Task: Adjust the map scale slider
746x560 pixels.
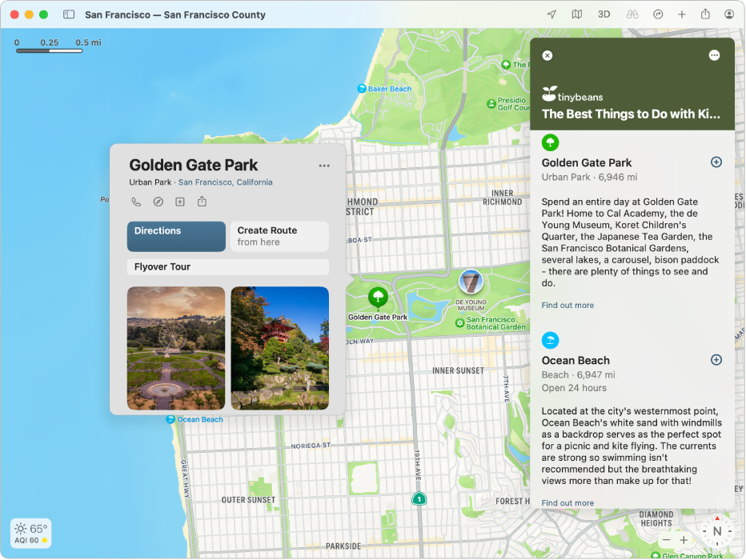Action: coord(50,50)
